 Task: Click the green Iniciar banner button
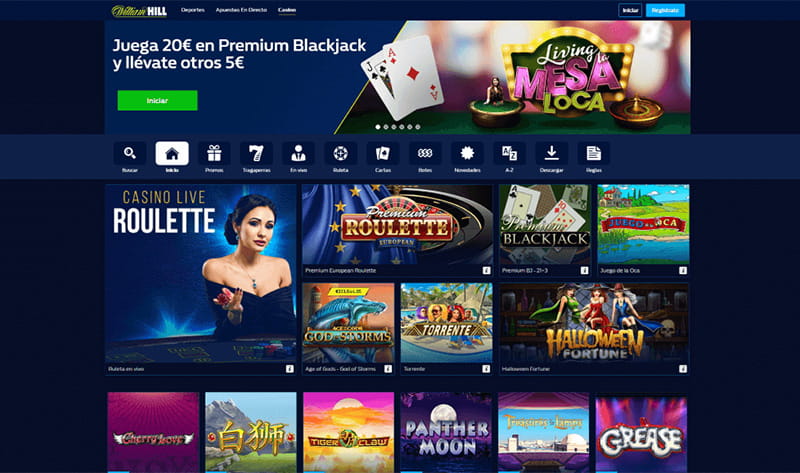pyautogui.click(x=157, y=101)
